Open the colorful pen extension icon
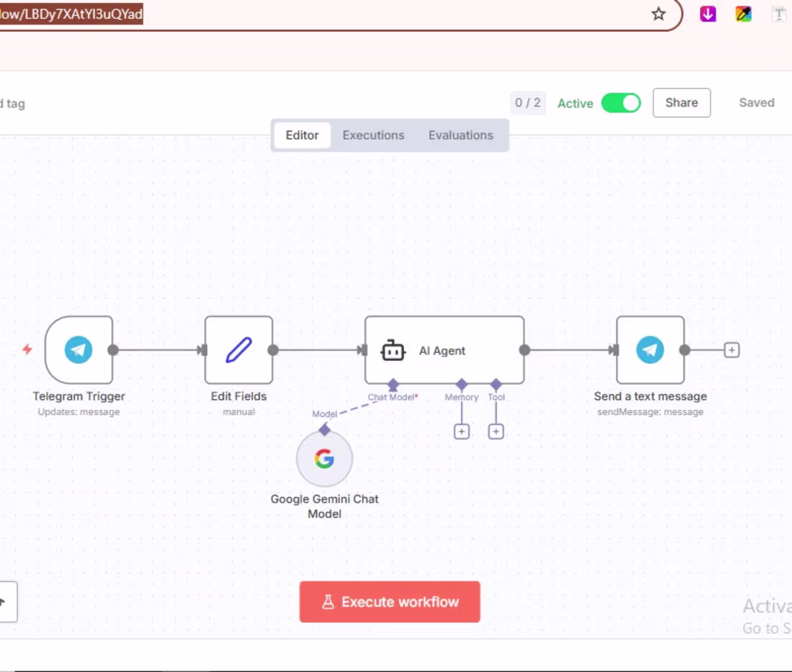This screenshot has width=792, height=672. [743, 14]
